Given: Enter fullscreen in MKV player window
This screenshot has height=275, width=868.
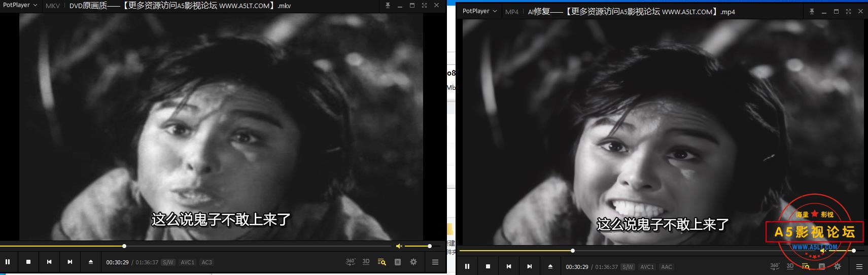Looking at the screenshot, I should [424, 5].
